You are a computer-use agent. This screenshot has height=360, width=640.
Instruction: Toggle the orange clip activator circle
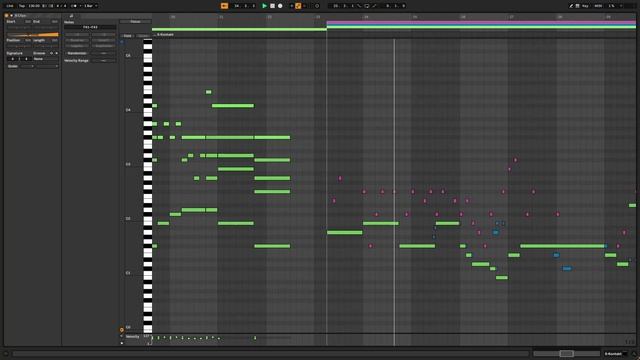(7, 16)
